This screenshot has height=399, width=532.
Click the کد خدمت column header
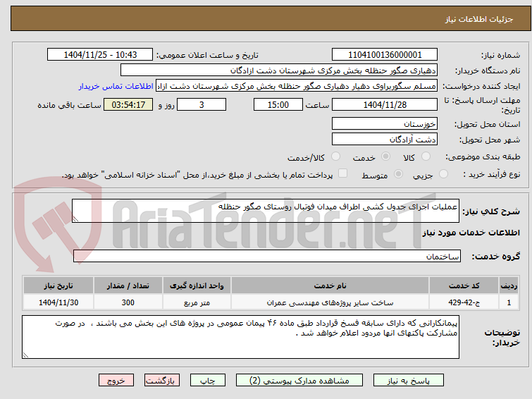[464, 286]
